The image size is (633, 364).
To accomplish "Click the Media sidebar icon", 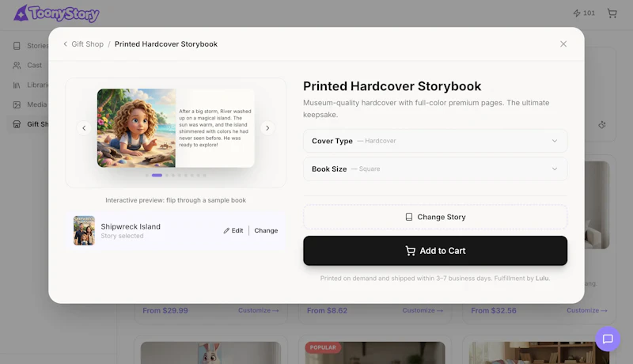I will tap(17, 104).
